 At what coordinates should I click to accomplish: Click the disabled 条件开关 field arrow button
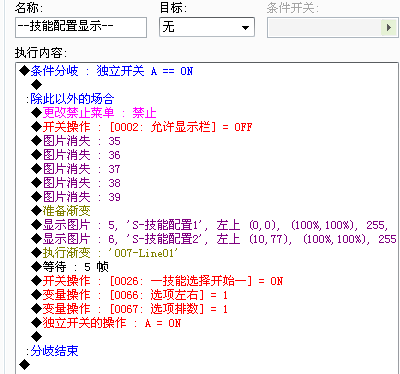[x=389, y=27]
